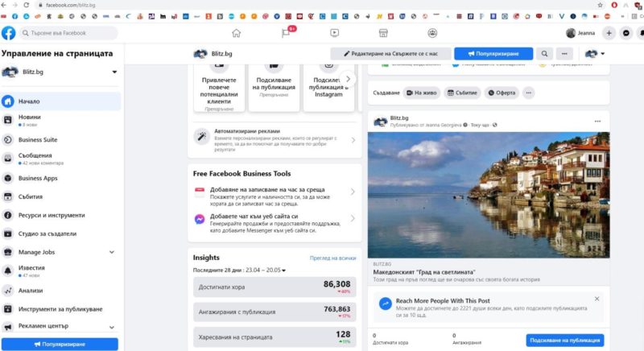Open post options three-dots on Blitz.bg post
The image size is (644, 351).
pos(597,122)
